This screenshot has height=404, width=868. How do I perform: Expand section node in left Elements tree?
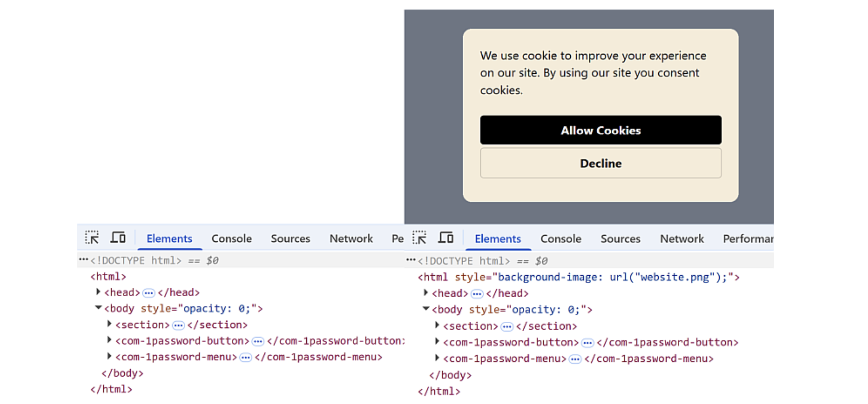click(109, 324)
